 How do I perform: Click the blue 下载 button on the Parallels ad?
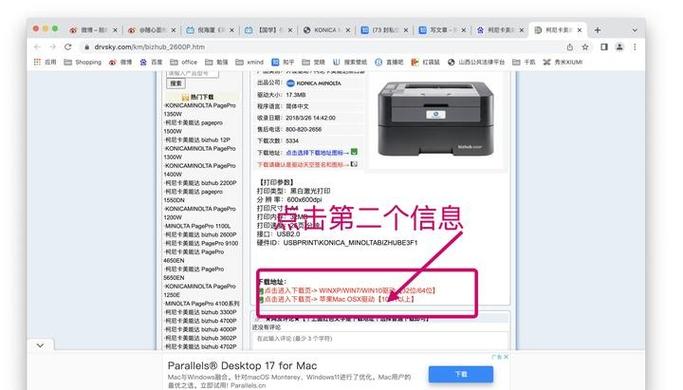pos(461,374)
